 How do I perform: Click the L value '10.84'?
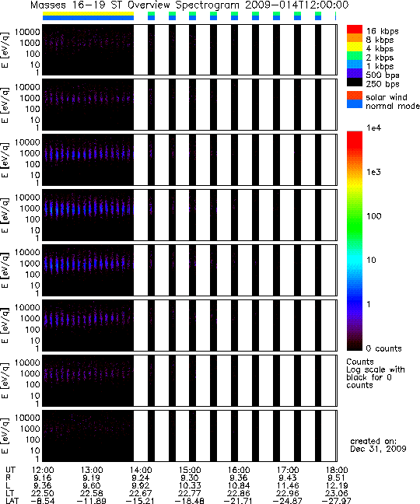point(239,485)
